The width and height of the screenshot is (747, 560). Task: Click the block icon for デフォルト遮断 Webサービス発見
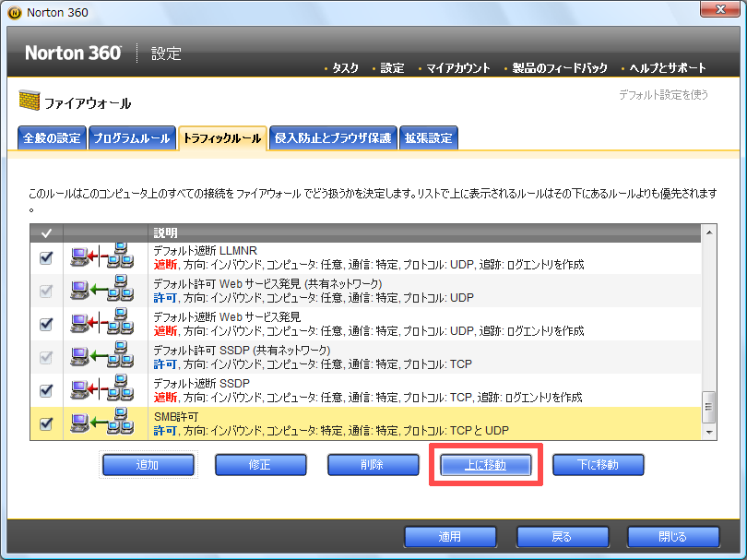tap(104, 324)
